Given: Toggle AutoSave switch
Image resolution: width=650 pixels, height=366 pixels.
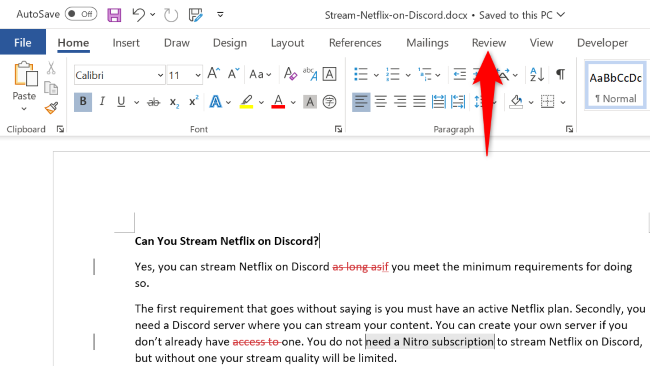Looking at the screenshot, I should click(x=81, y=14).
